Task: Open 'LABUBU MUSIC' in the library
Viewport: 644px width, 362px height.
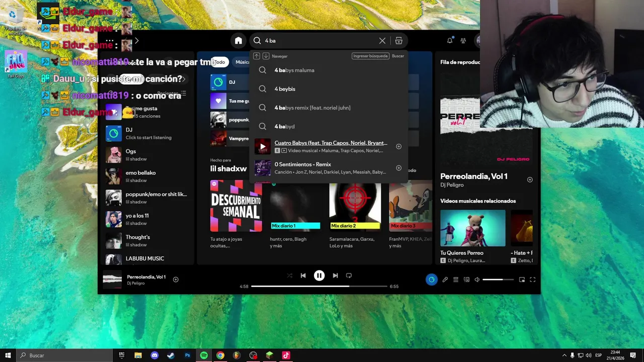Action: coord(146,259)
